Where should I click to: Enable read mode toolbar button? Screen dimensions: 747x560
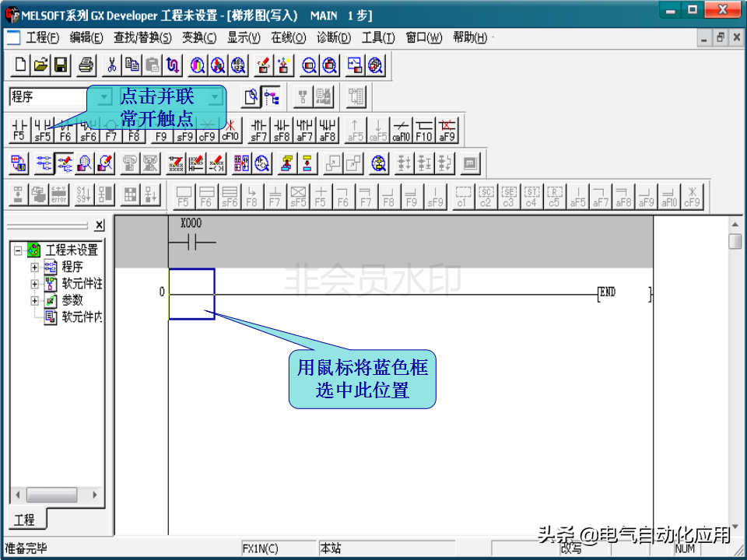pos(44,163)
